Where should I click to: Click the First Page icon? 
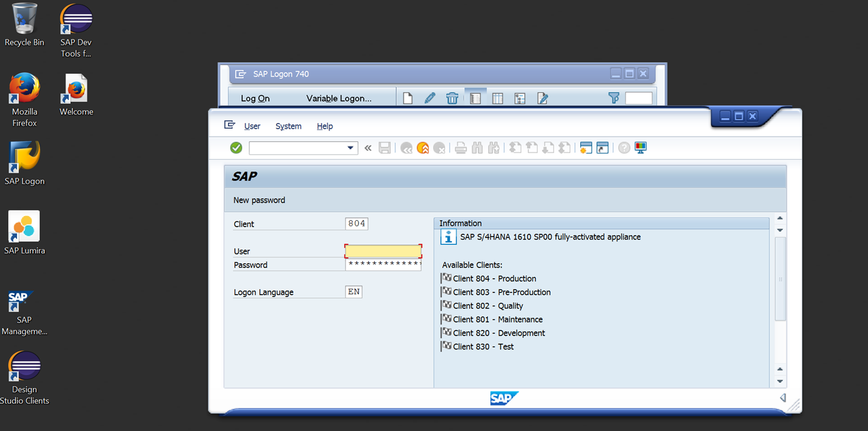(x=515, y=148)
